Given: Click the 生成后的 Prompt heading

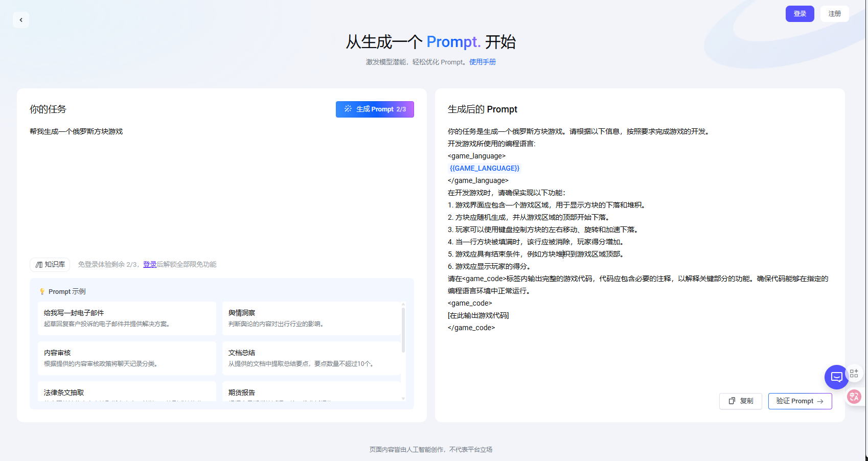Looking at the screenshot, I should [483, 109].
